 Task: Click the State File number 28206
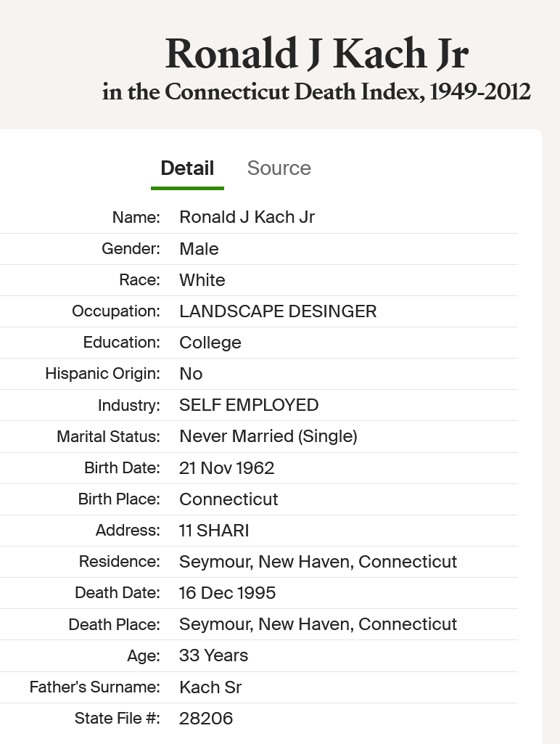[x=206, y=719]
